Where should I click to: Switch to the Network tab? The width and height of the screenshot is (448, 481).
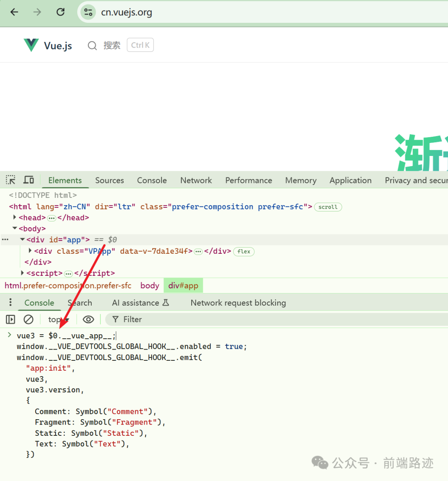coord(196,180)
